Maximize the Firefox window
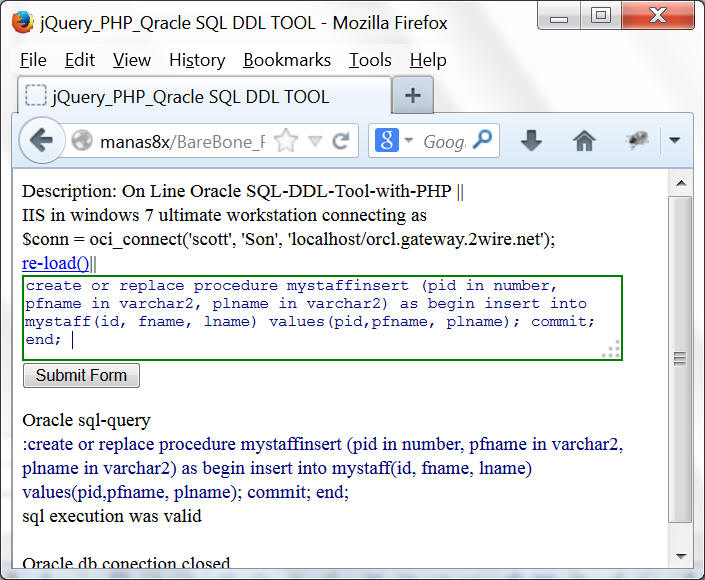 tap(601, 16)
